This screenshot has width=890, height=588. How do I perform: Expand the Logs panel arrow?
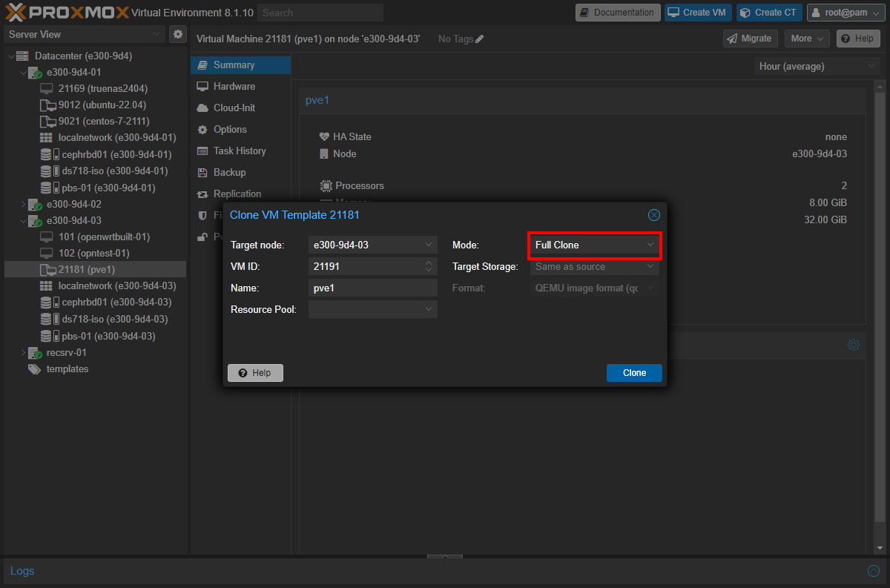point(874,571)
